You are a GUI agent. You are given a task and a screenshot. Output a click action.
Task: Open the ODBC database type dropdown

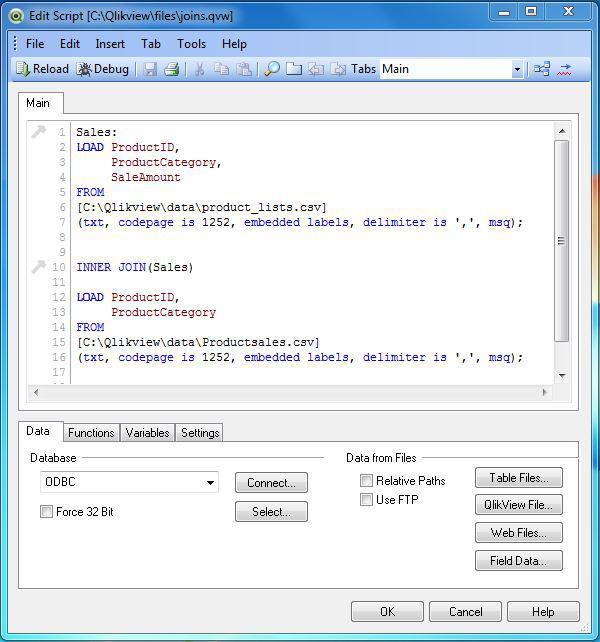point(211,482)
